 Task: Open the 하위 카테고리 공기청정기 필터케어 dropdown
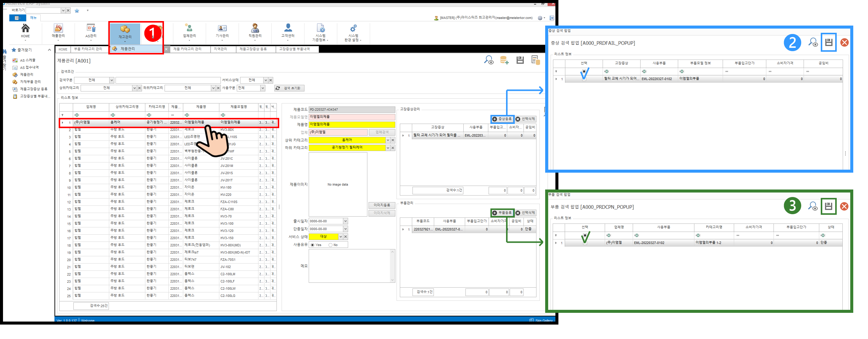click(388, 148)
